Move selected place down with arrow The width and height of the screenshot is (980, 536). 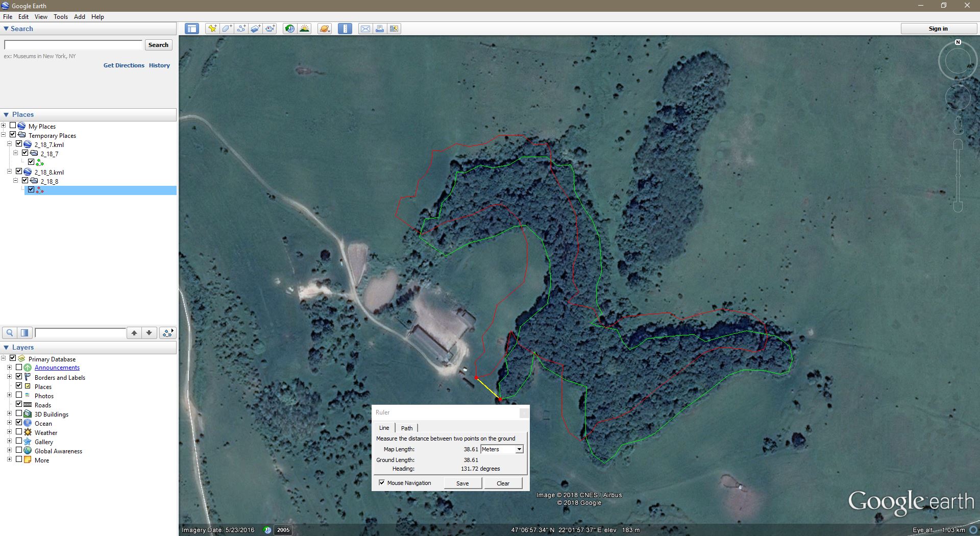click(149, 333)
